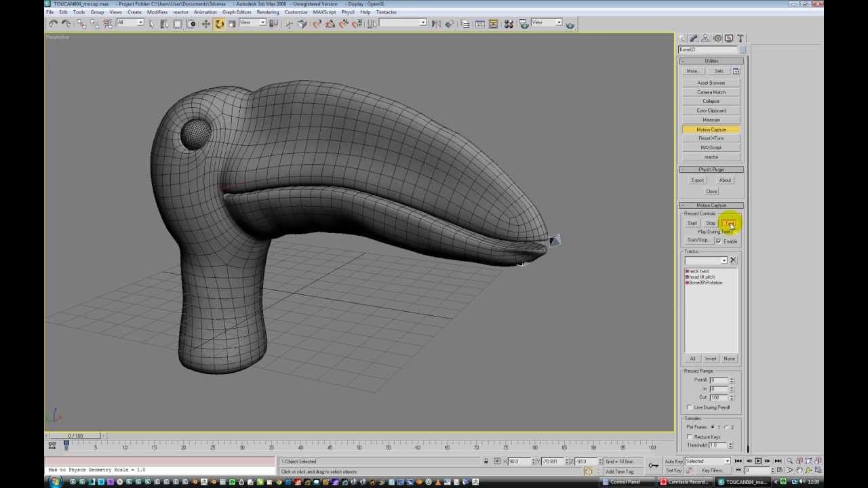This screenshot has height=488, width=868.
Task: Collapse the Utilities rollout
Action: pyautogui.click(x=711, y=61)
